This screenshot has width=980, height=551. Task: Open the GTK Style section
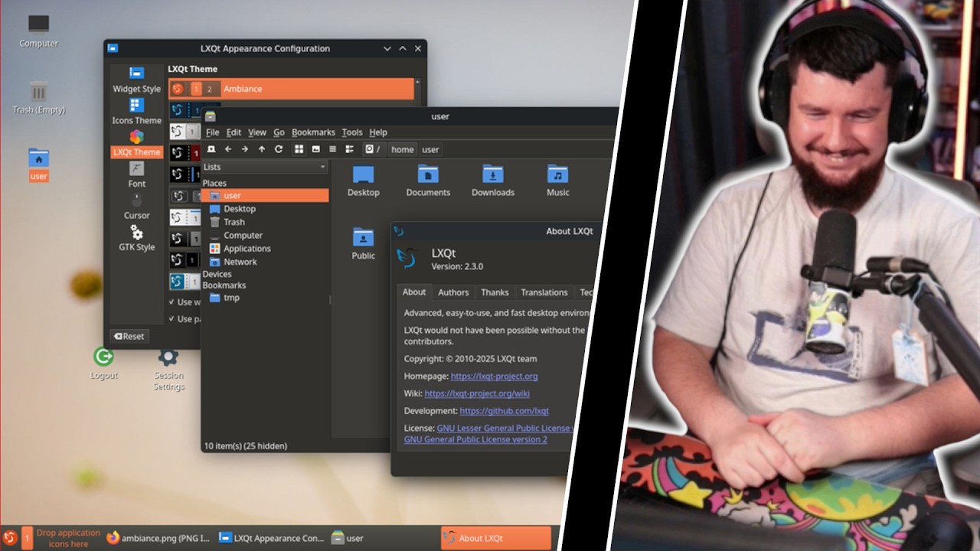click(136, 238)
